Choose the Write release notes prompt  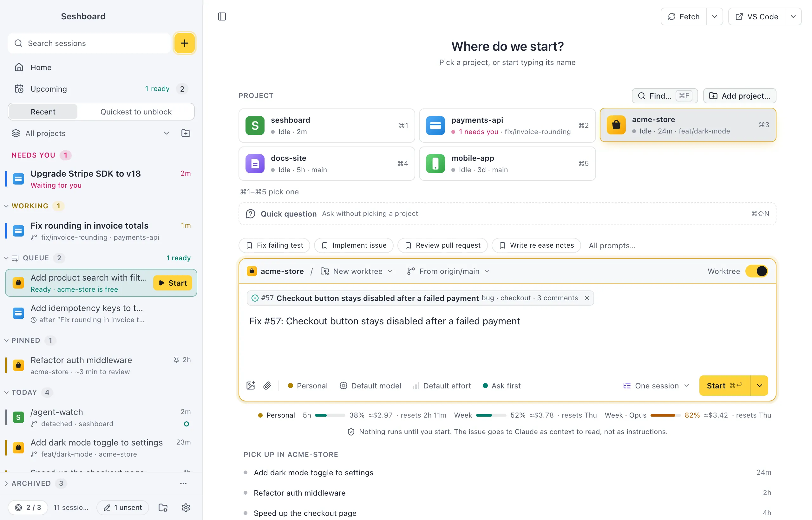[x=536, y=245]
